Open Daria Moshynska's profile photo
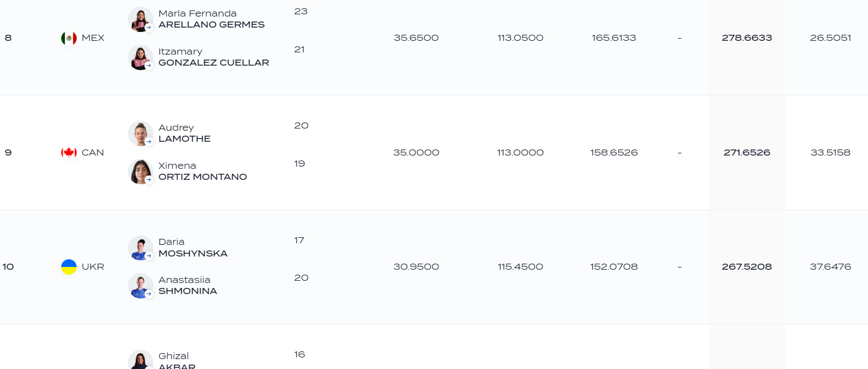868x369 pixels. (141, 248)
